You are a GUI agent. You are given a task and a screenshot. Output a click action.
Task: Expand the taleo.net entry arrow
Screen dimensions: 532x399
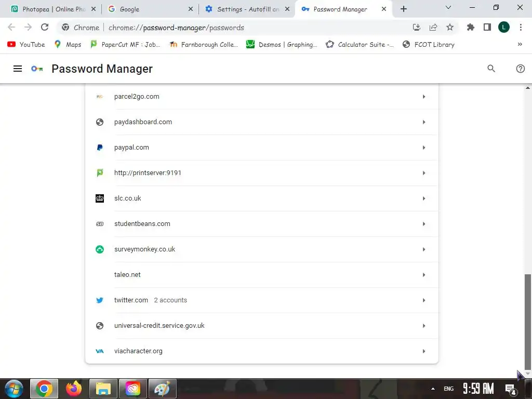tap(424, 275)
